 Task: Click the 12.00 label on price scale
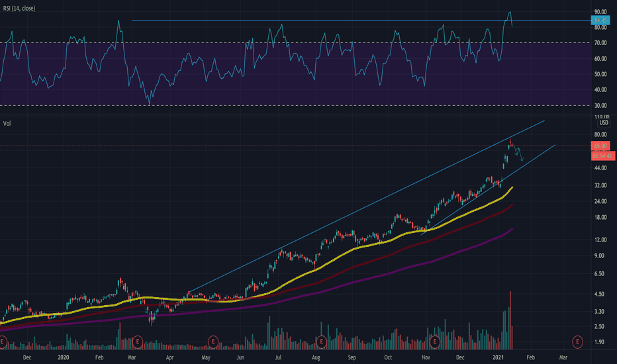pyautogui.click(x=600, y=240)
